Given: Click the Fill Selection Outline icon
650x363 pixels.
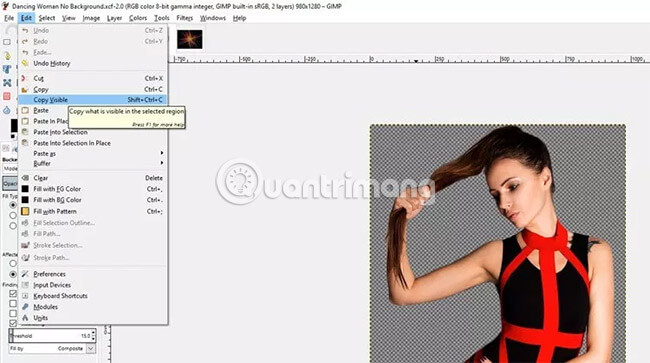Looking at the screenshot, I should [x=25, y=223].
